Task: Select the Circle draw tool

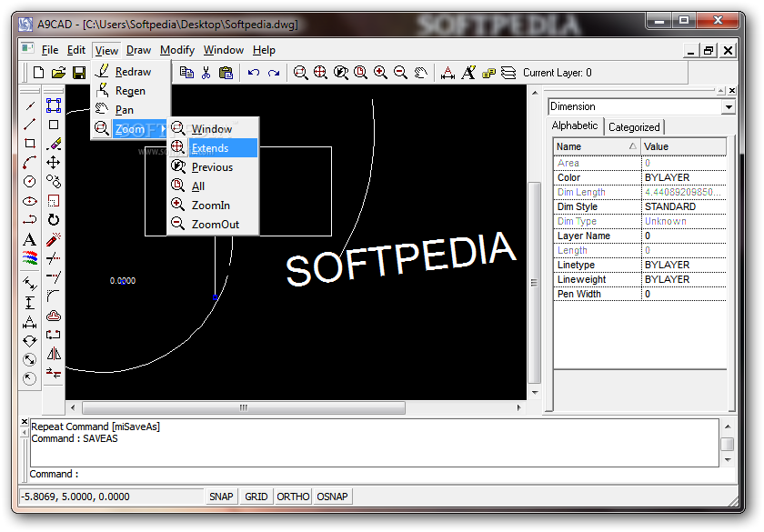Action: tap(30, 181)
